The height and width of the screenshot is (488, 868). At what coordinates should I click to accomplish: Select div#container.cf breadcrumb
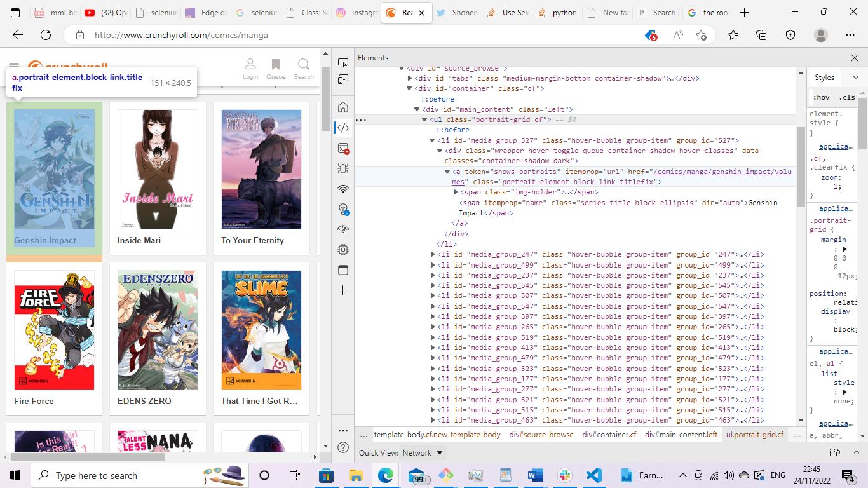point(609,435)
